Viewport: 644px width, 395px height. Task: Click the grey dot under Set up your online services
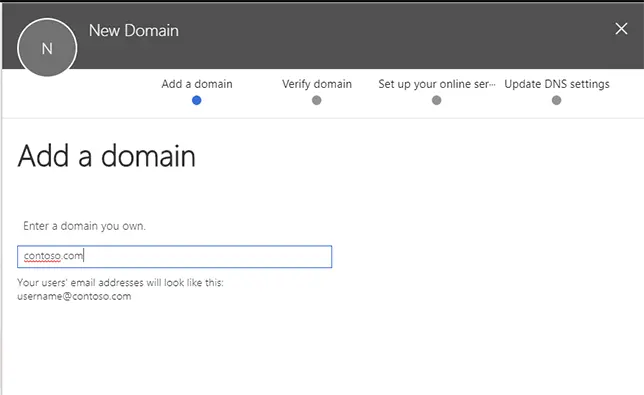pos(437,100)
